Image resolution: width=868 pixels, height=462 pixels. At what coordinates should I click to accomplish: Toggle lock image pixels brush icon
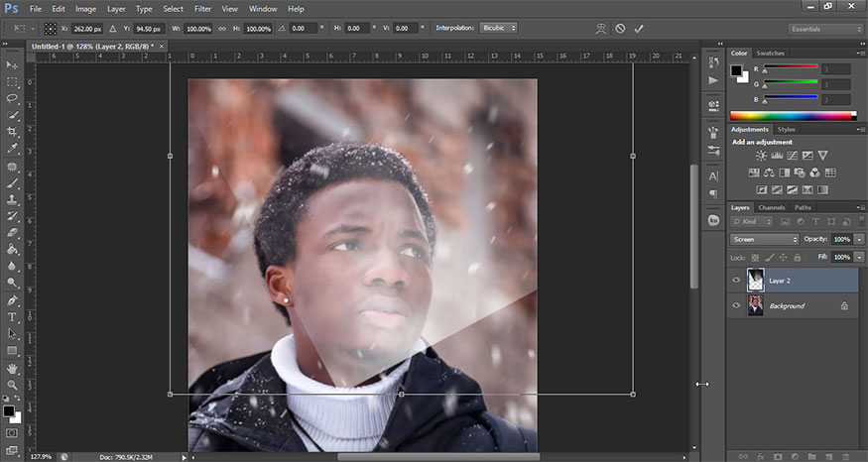[x=770, y=258]
